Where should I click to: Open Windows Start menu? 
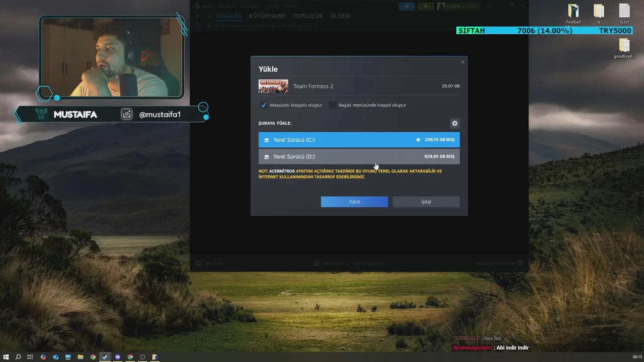pyautogui.click(x=6, y=357)
